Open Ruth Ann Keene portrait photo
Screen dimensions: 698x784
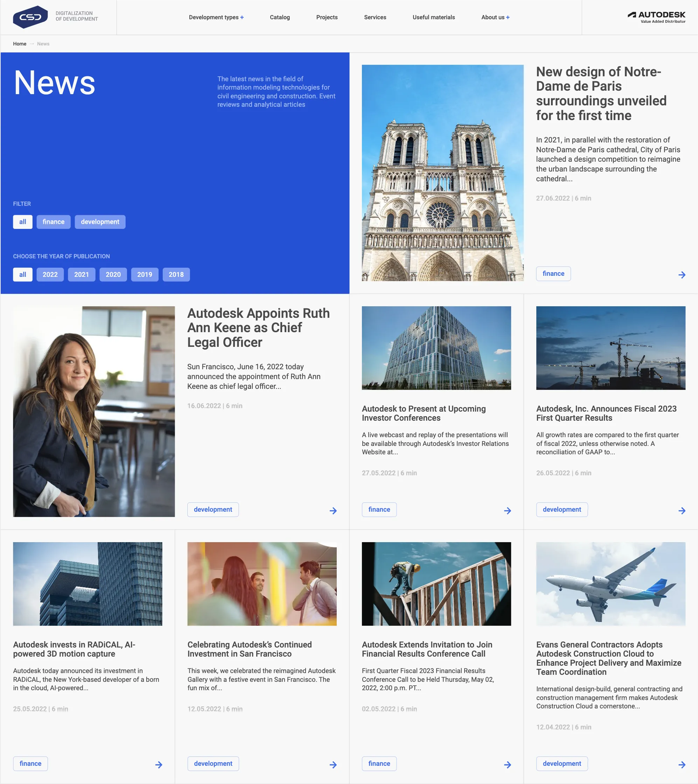(x=94, y=412)
